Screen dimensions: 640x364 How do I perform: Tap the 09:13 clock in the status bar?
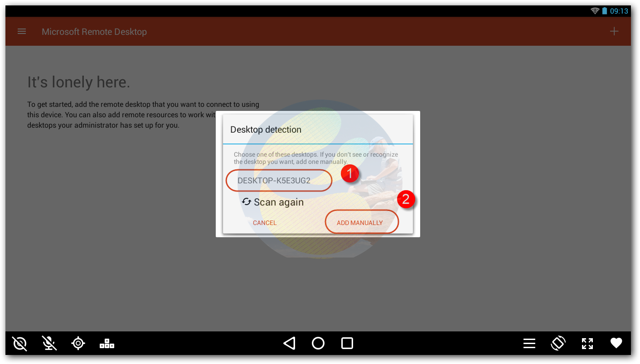[619, 11]
